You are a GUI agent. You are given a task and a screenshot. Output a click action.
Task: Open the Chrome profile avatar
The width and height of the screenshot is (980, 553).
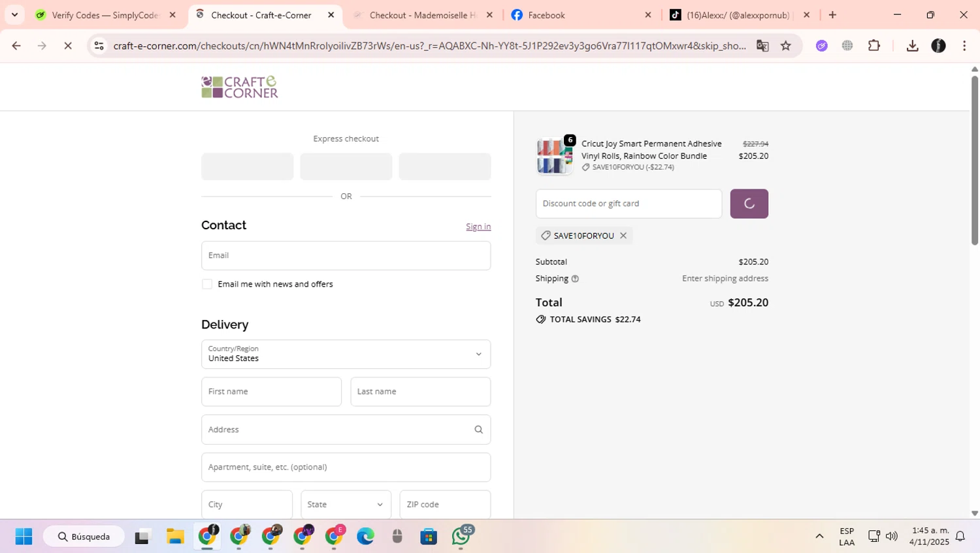938,46
